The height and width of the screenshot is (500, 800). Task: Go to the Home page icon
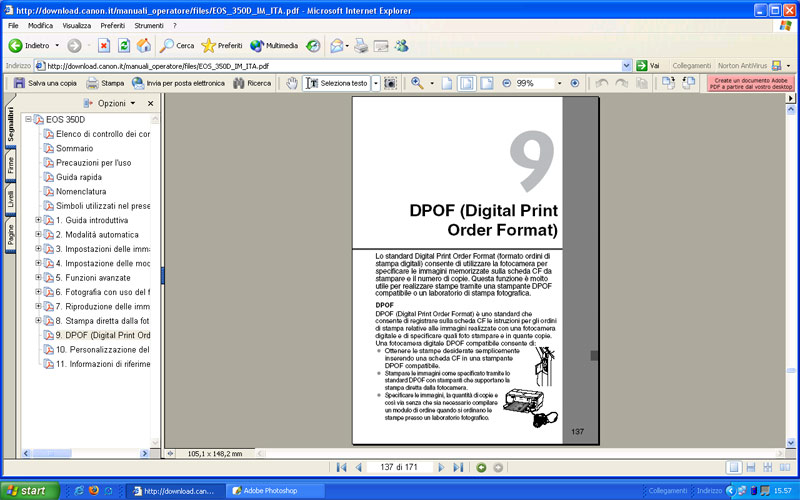pyautogui.click(x=144, y=46)
